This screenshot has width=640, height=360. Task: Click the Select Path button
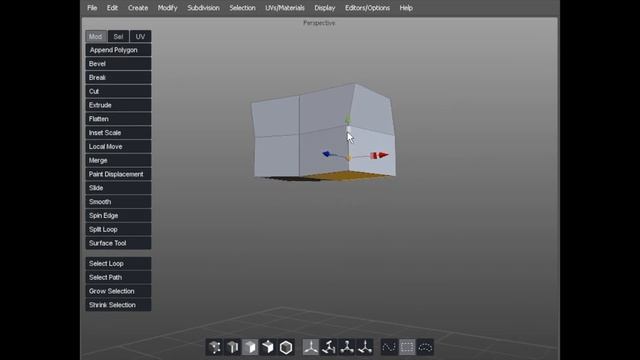pyautogui.click(x=118, y=277)
